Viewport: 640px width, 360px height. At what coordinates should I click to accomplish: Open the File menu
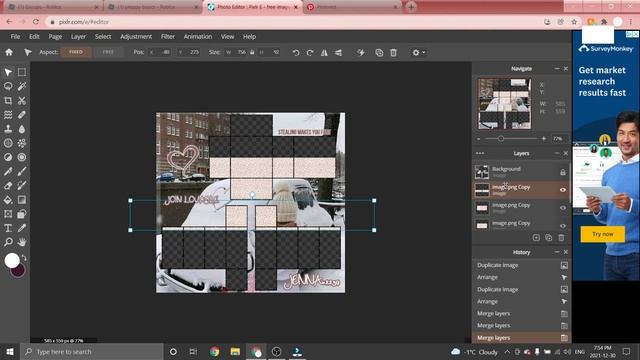click(x=15, y=36)
